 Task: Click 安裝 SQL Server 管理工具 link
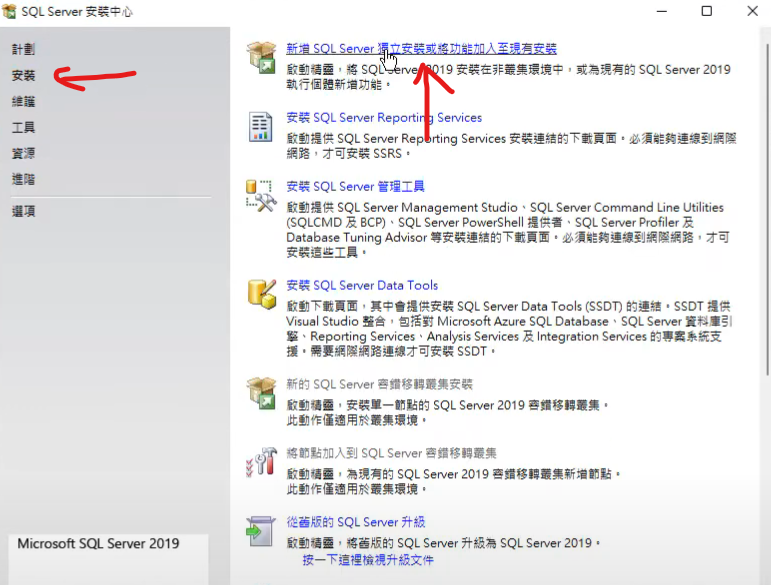pyautogui.click(x=355, y=186)
